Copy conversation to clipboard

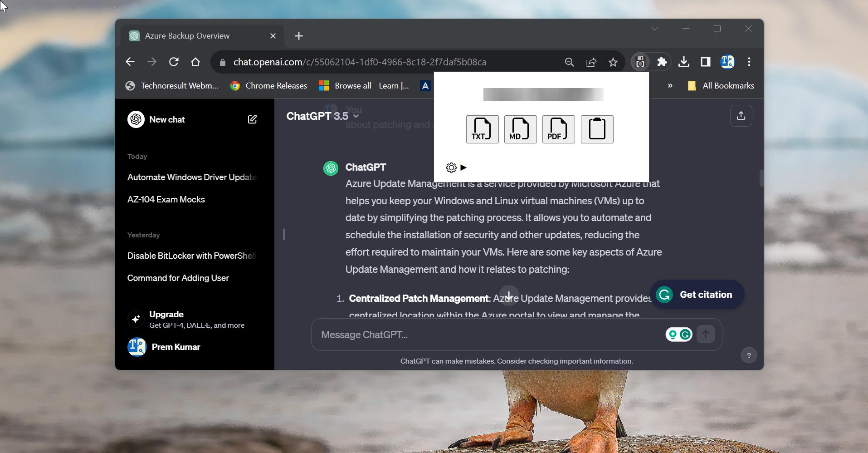597,129
